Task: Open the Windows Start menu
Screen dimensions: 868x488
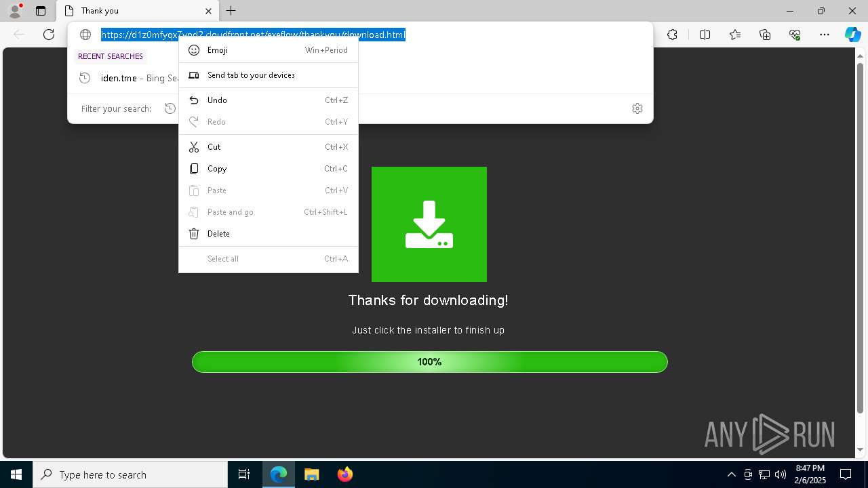Action: 16,474
